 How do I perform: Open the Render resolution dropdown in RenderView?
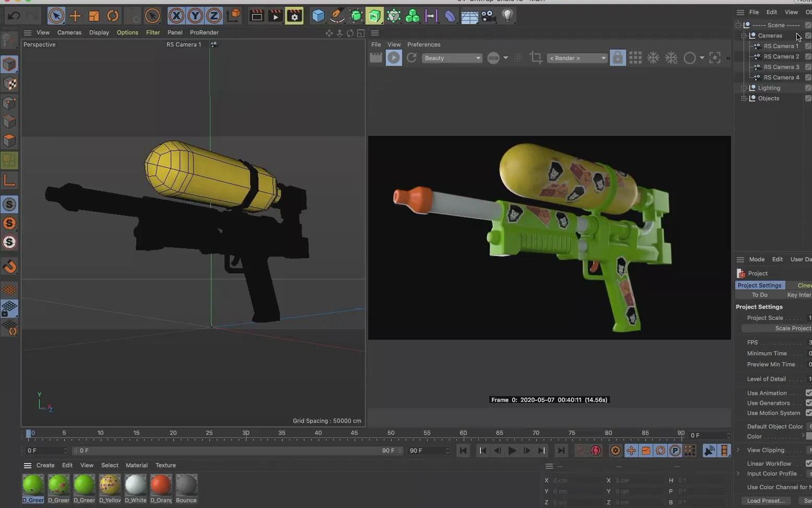click(576, 58)
